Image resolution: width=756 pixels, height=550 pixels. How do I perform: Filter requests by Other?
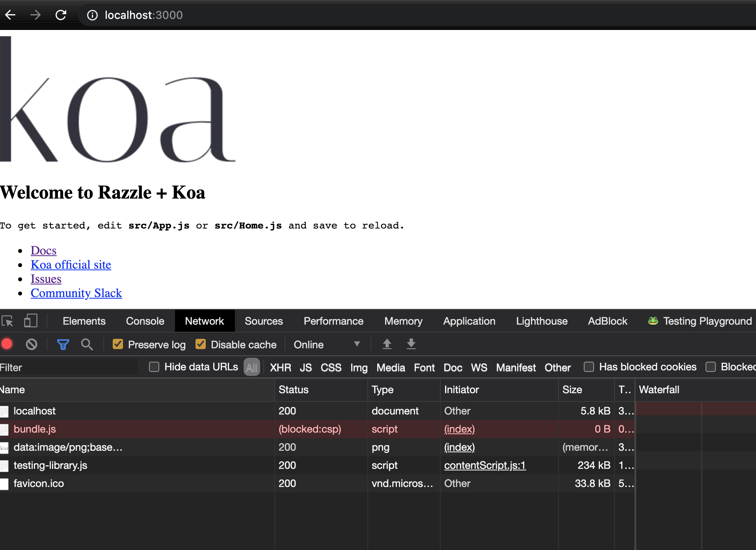[x=558, y=367]
